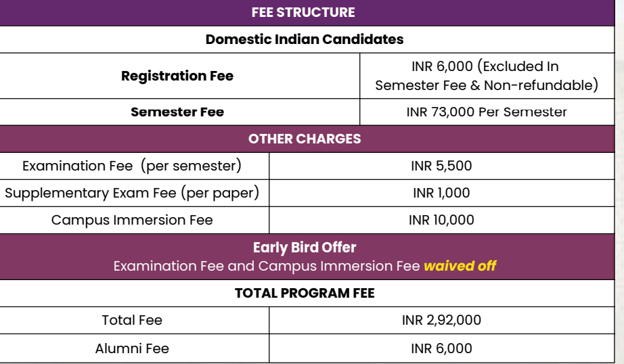624x364 pixels.
Task: Select the Campus Immersion Fee label
Action: (132, 220)
